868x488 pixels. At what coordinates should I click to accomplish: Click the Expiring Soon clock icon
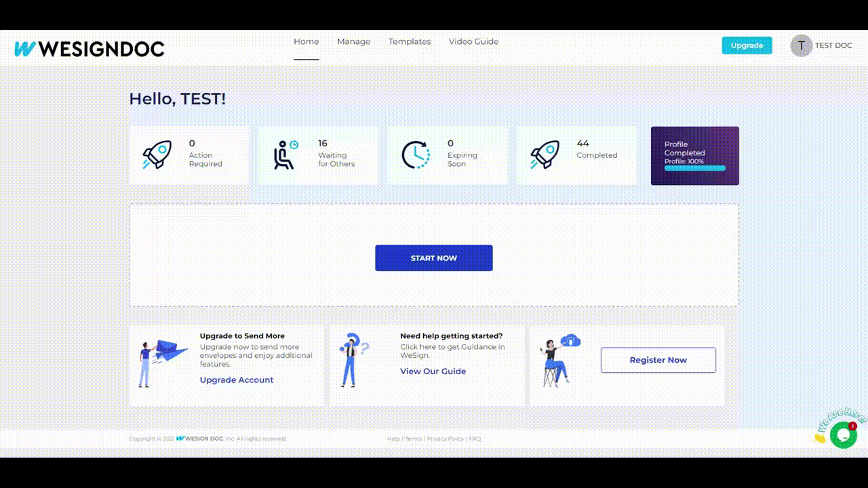coord(415,155)
